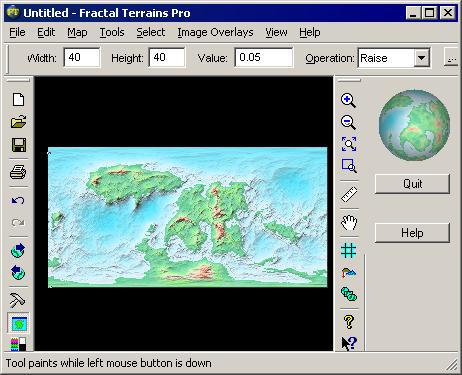
Task: Select the Pan hand tool
Action: click(x=349, y=223)
